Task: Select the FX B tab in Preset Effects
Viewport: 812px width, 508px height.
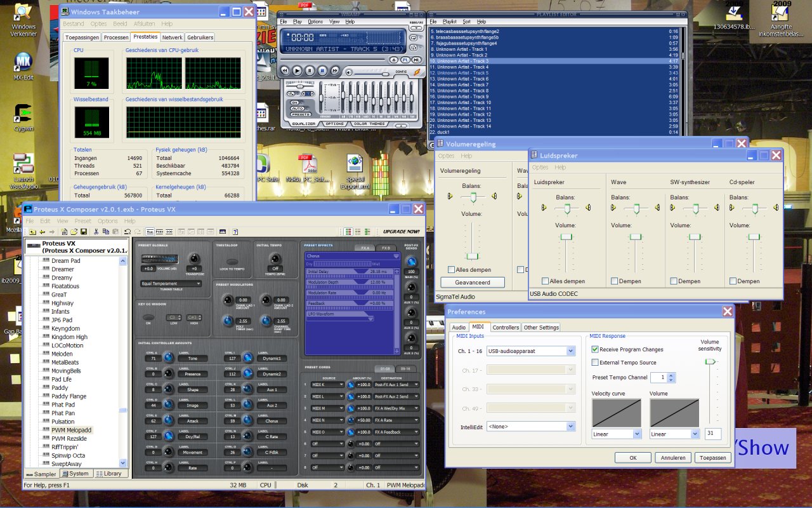Action: 386,248
